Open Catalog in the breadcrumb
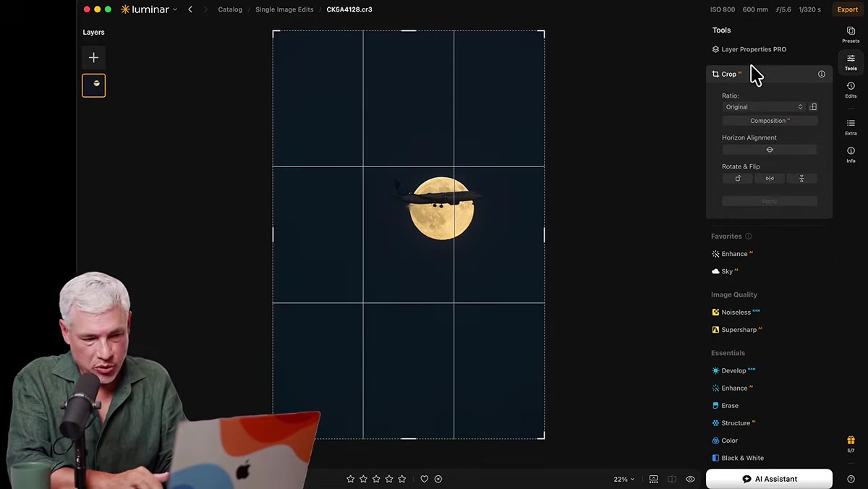Viewport: 868px width, 489px height. coord(230,9)
